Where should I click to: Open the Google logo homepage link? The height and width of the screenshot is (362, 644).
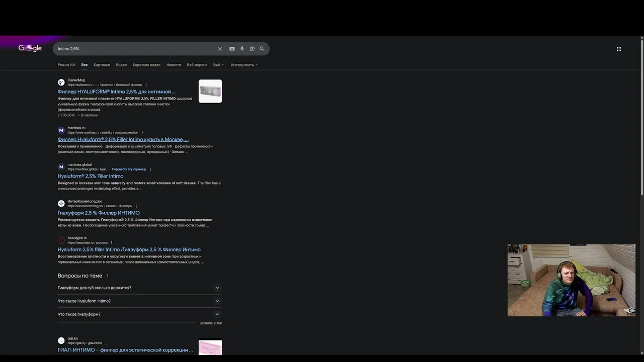coord(30,48)
